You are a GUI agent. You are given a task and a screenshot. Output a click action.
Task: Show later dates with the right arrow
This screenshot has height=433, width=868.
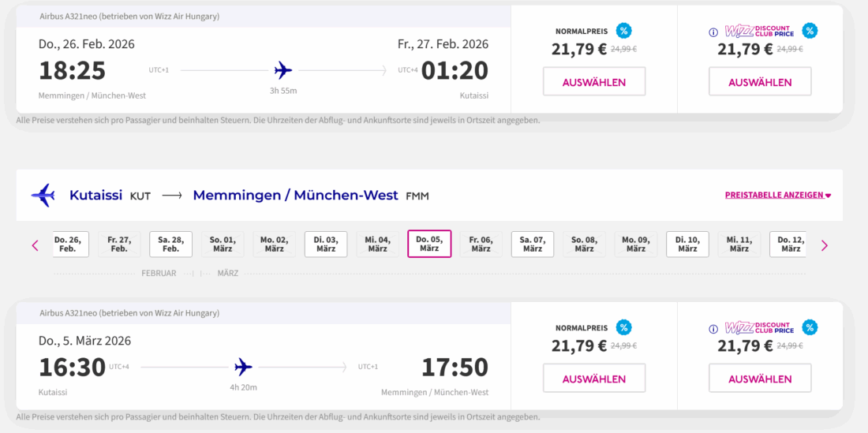pyautogui.click(x=825, y=245)
